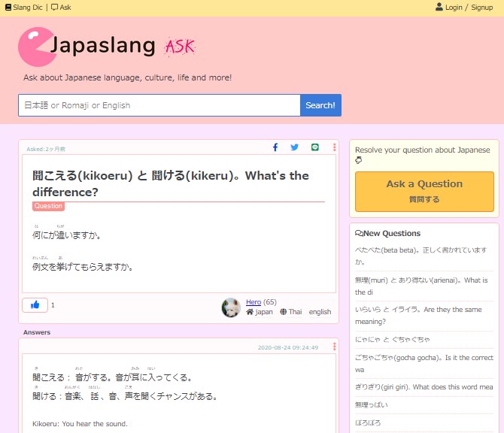Click the Japaslang pink mascot logo
This screenshot has width=504, height=433.
point(36,47)
